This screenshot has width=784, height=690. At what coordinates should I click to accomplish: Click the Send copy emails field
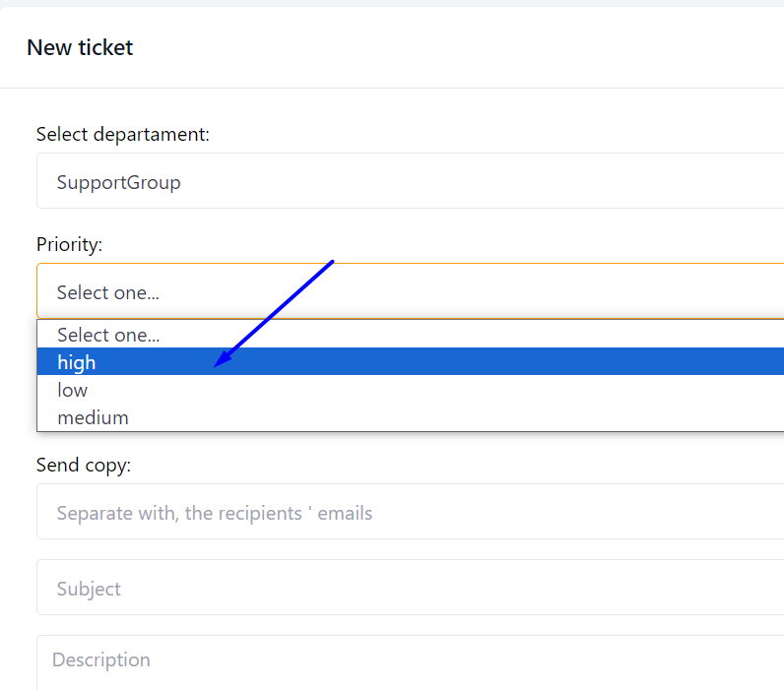(410, 512)
